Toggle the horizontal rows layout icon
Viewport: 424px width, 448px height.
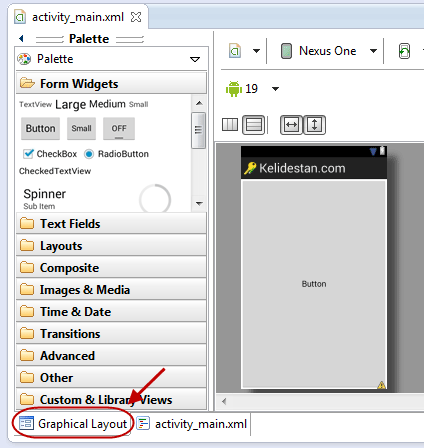click(x=253, y=125)
